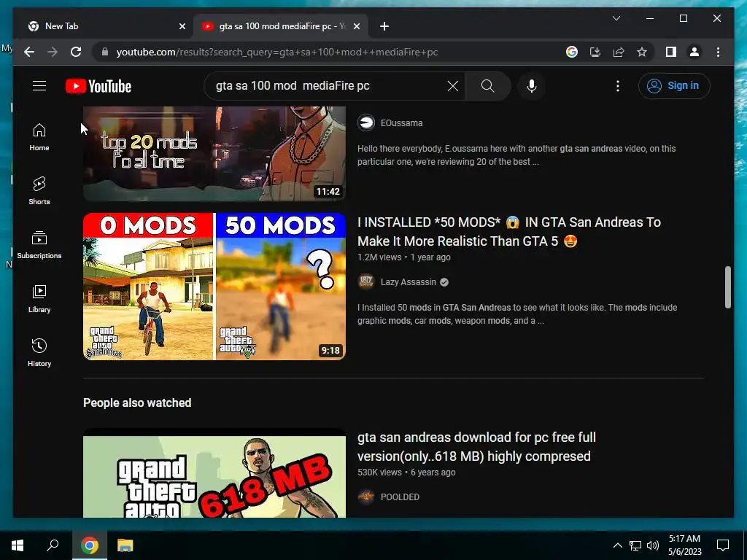This screenshot has width=747, height=560.
Task: Click the EOussama channel avatar
Action: [366, 122]
